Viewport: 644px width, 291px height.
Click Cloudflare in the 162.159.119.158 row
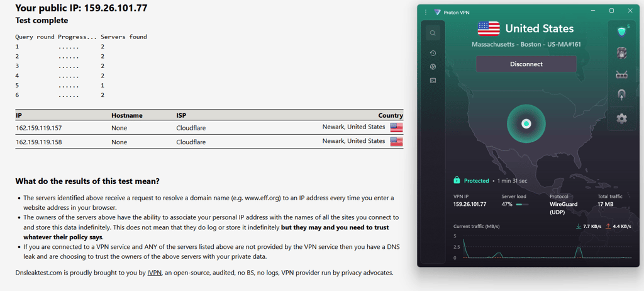point(191,142)
